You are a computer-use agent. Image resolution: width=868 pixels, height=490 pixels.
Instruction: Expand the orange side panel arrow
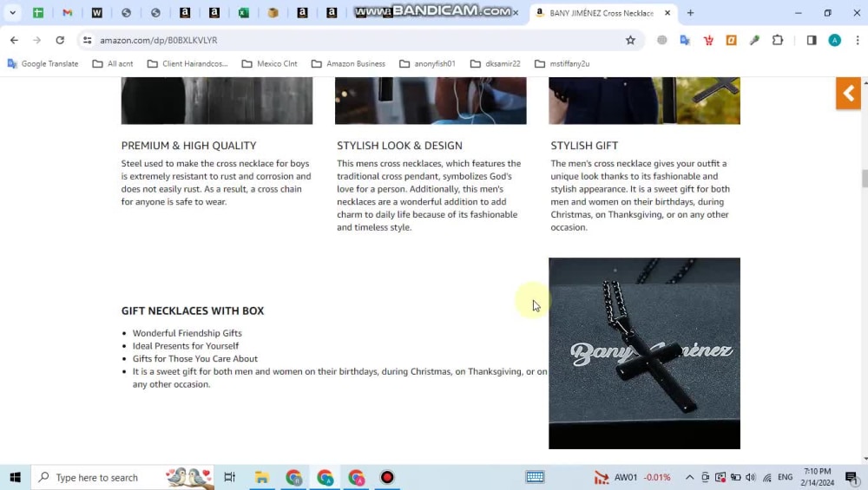pos(848,94)
